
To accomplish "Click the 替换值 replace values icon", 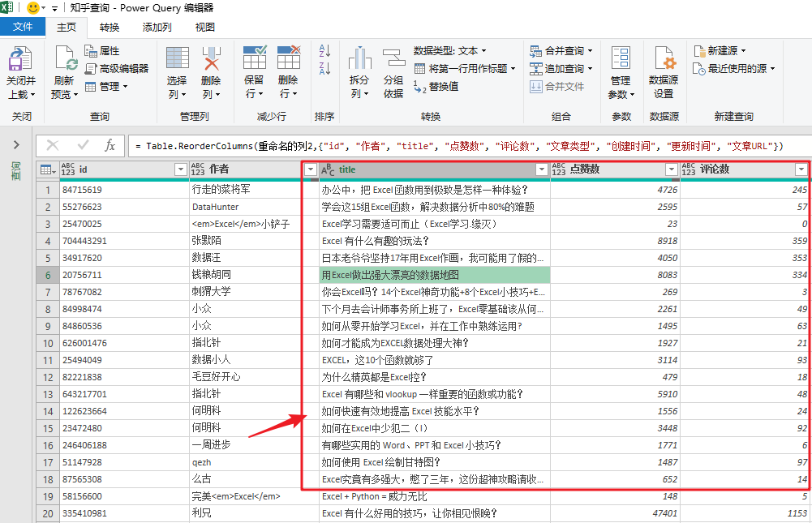I will click(x=420, y=87).
